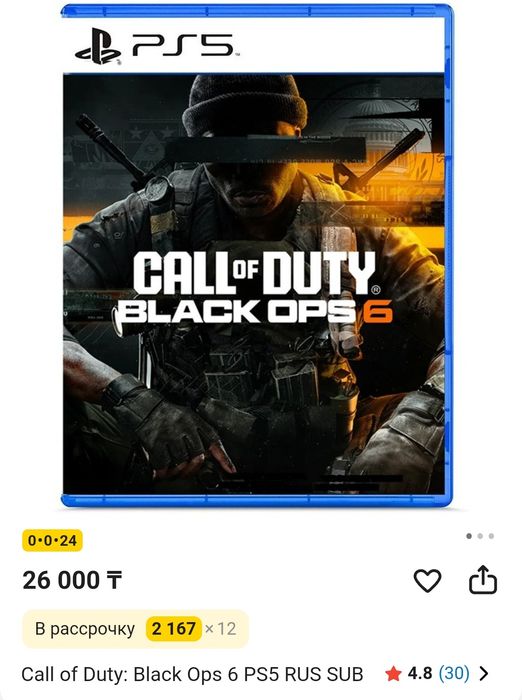522x700 pixels.
Task: Click the ×12 installment term
Action: [221, 629]
